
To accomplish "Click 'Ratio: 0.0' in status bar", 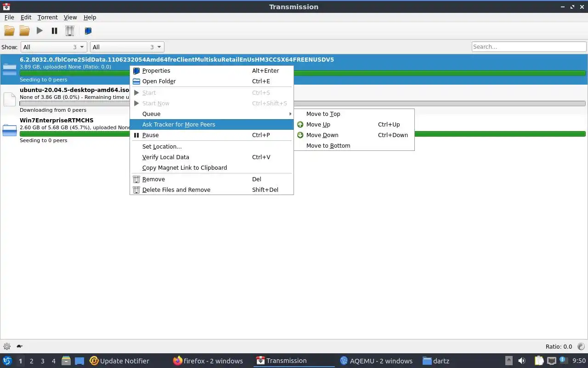I will [x=559, y=347].
